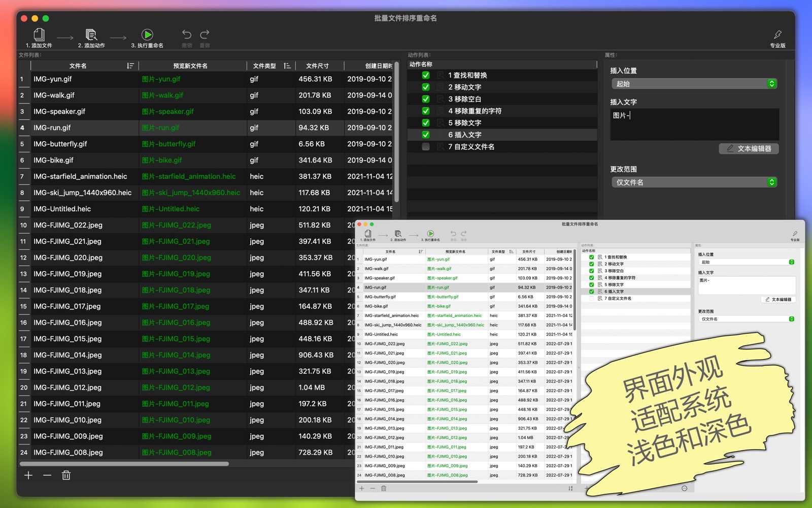Open the Pro version (专业版) icon in dark window
This screenshot has height=508, width=812.
tap(777, 35)
